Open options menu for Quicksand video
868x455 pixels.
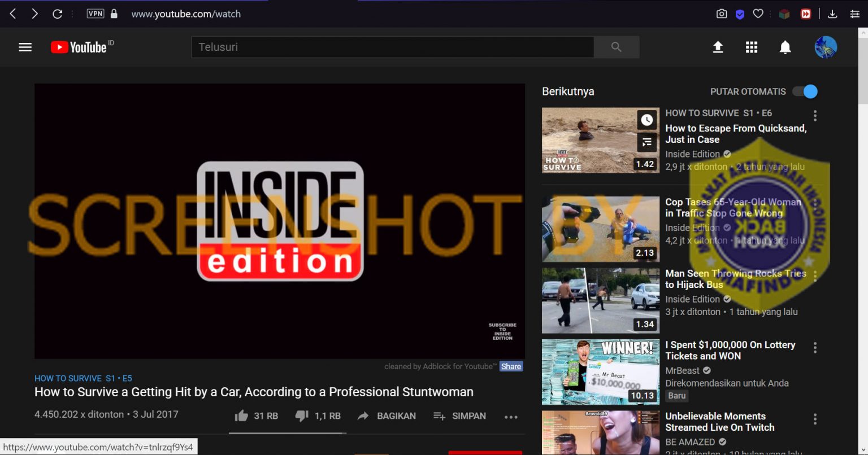(815, 116)
